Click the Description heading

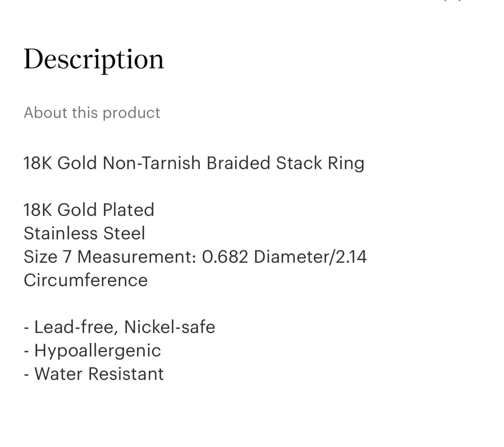click(94, 60)
